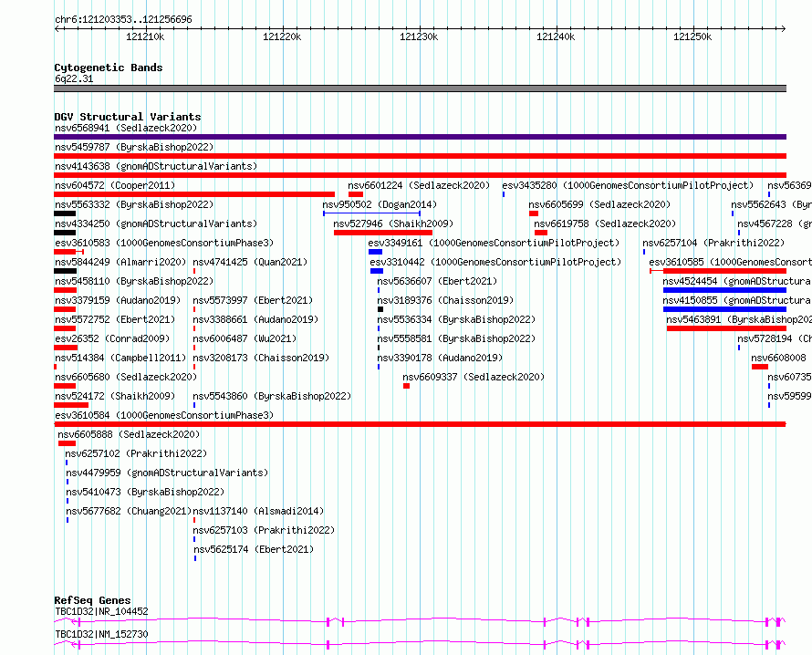
Task: Select nsv4479959 (gnomADStructuralVariants) label
Action: coord(167,473)
